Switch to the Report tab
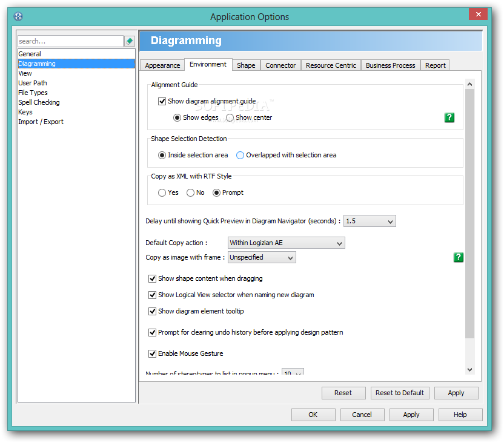The image size is (504, 443). point(435,65)
